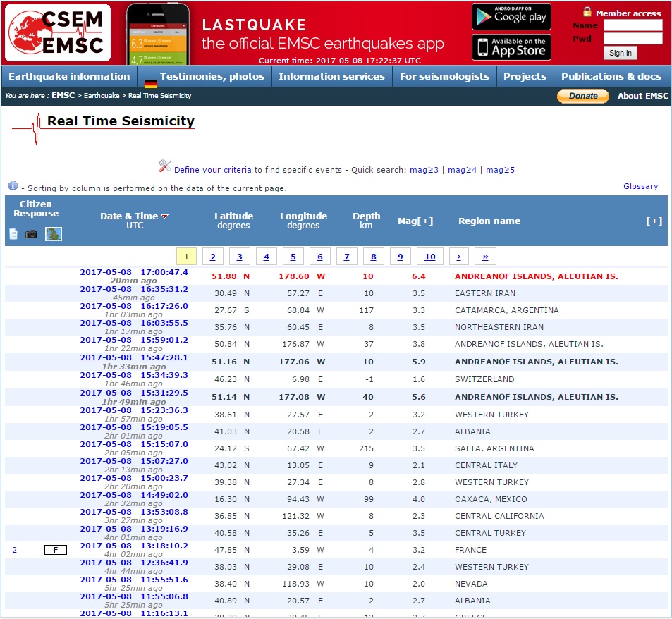This screenshot has height=619, width=672.
Task: Click the Donate button
Action: (583, 96)
